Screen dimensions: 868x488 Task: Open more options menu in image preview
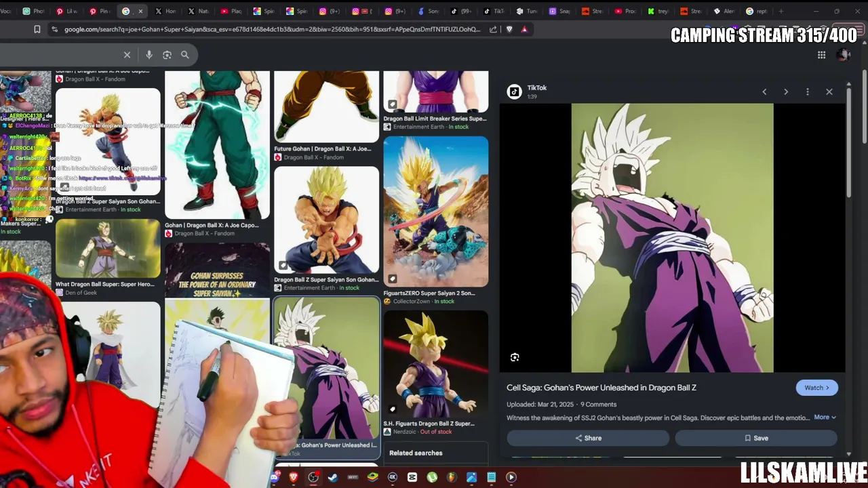pyautogui.click(x=808, y=91)
